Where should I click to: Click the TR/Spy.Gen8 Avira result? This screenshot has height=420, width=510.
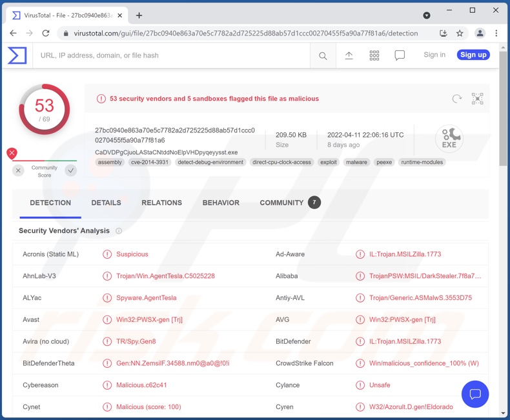tap(136, 342)
